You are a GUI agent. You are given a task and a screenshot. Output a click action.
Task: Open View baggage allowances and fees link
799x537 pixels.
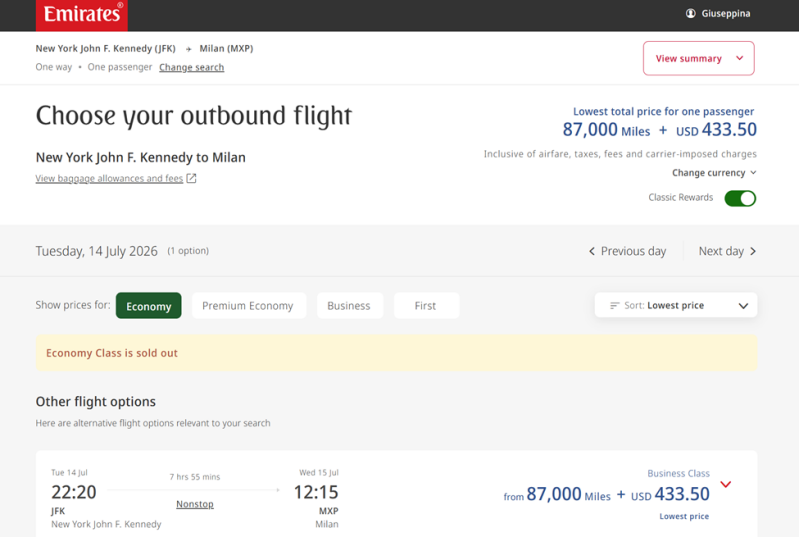(109, 179)
